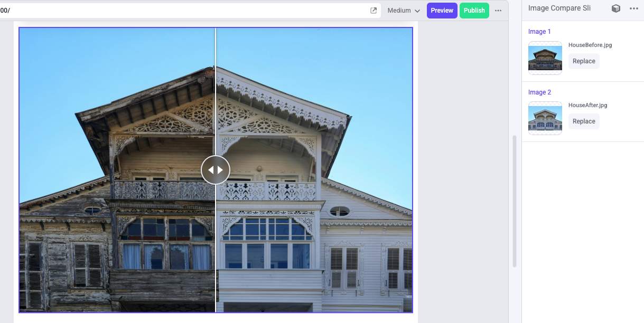Replace the HouseAfter.jpg image
644x323 pixels.
click(x=583, y=121)
